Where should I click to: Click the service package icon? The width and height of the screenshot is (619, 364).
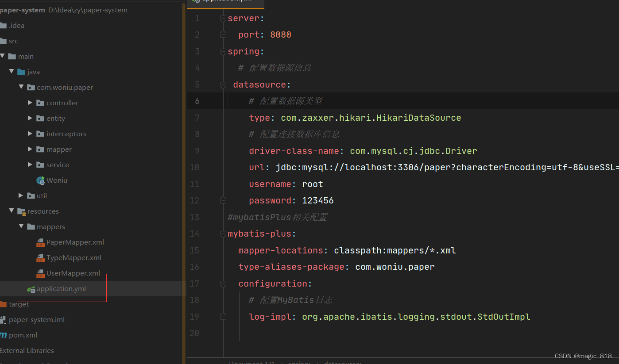(x=40, y=165)
